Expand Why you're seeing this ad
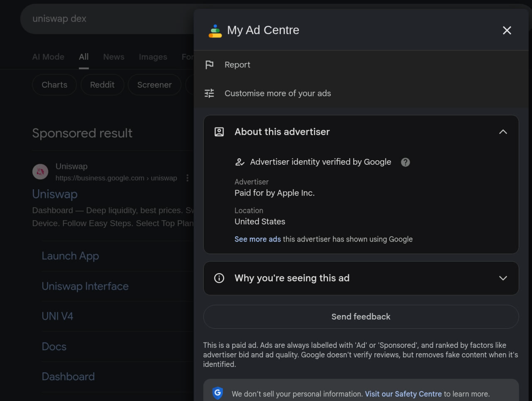This screenshot has width=532, height=401. point(503,278)
